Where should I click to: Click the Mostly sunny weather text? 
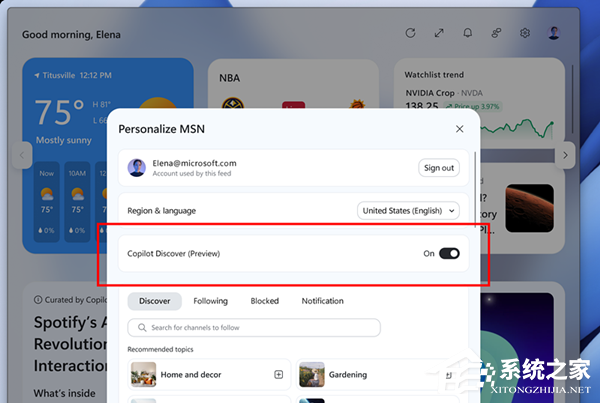tap(64, 140)
